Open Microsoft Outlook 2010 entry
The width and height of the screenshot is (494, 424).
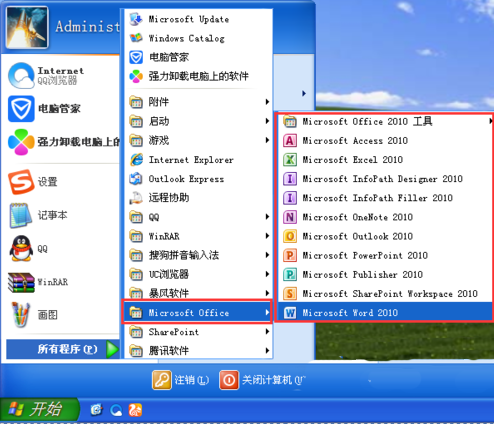tap(385, 236)
